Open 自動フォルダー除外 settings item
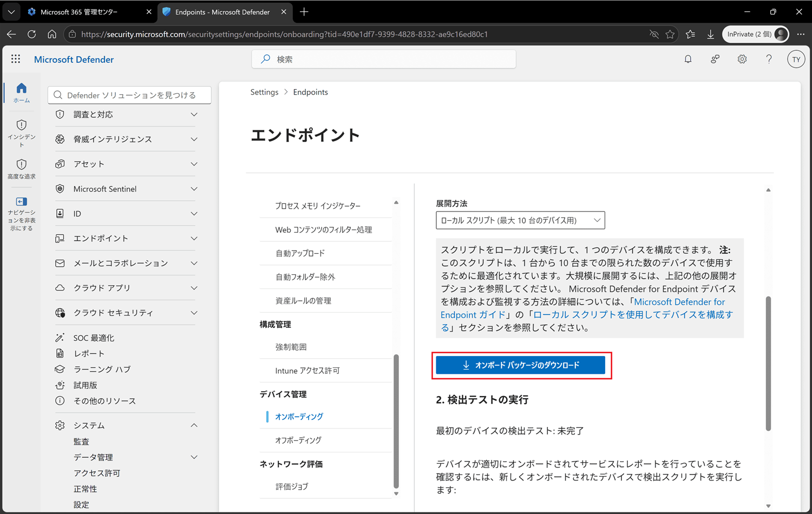The image size is (812, 514). point(305,277)
